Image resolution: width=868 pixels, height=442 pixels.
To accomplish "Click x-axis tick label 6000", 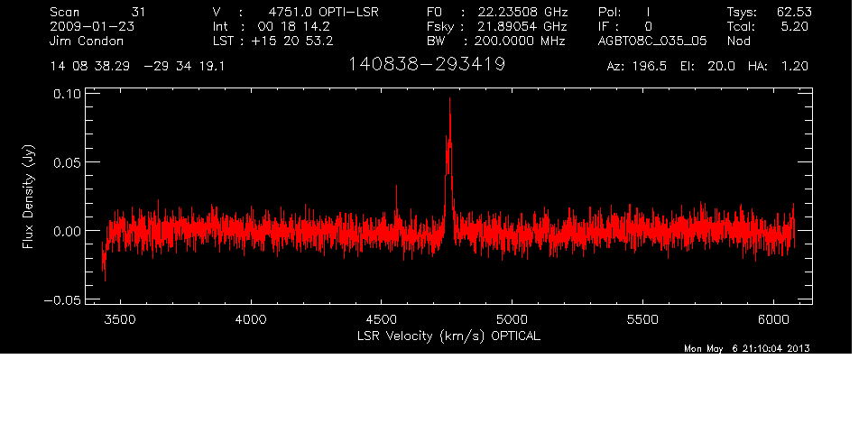I will pyautogui.click(x=773, y=319).
